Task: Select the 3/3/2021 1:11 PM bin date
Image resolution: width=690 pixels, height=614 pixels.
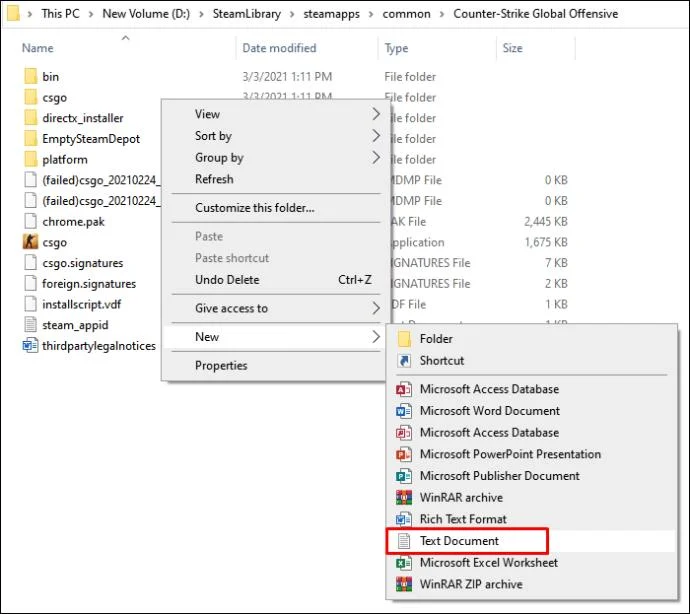Action: [287, 77]
